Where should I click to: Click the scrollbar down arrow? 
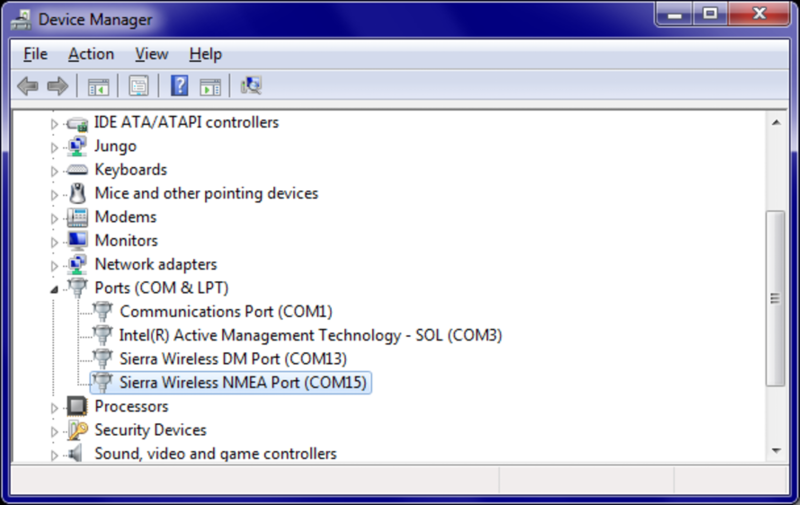point(776,451)
